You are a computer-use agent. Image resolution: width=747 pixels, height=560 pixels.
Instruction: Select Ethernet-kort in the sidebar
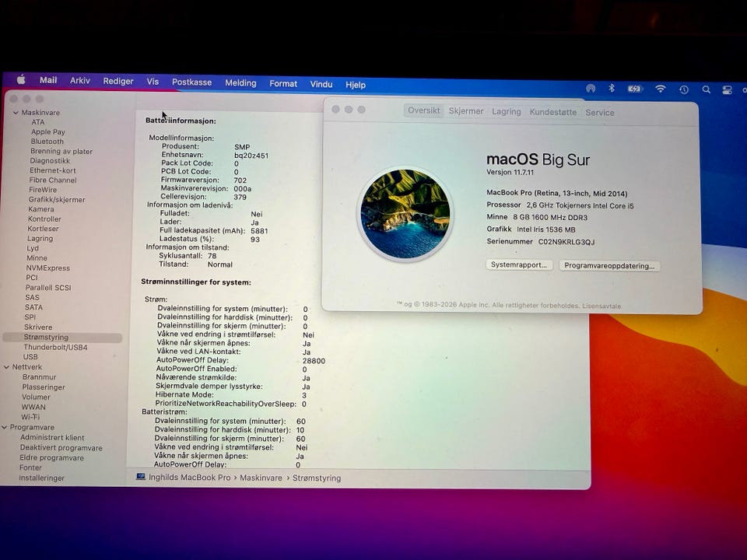[x=53, y=170]
